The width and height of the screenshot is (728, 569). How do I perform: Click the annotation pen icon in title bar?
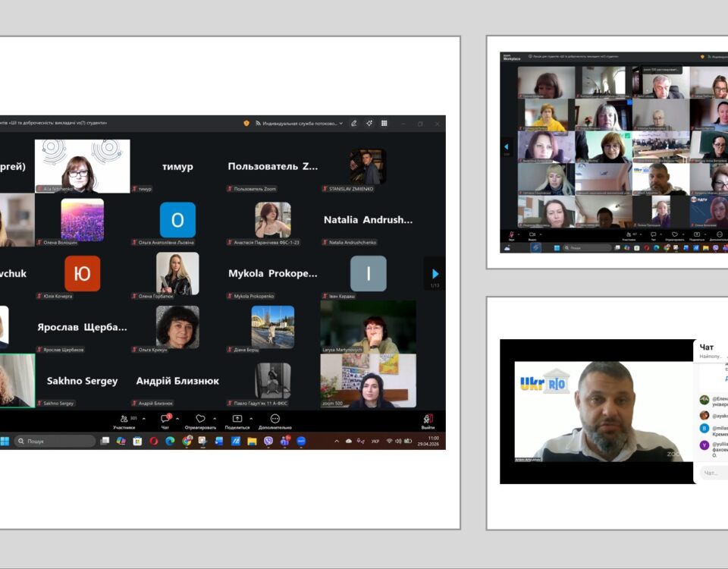(354, 123)
